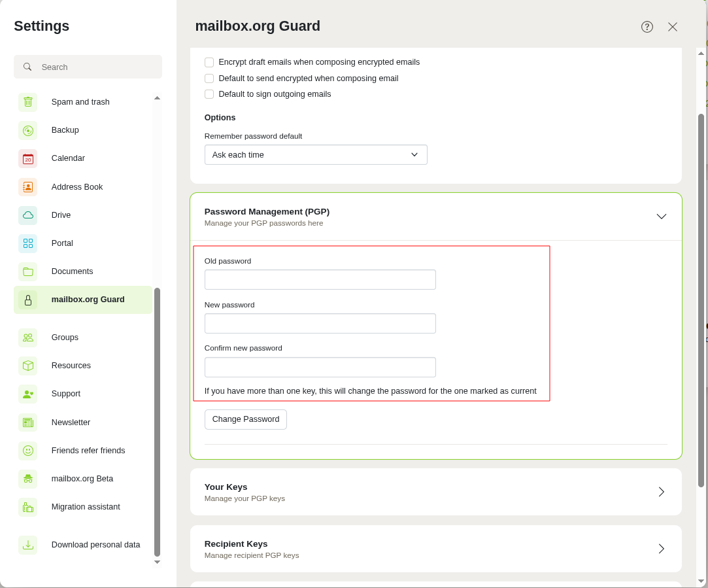Click the Calendar icon in sidebar

[x=28, y=158]
